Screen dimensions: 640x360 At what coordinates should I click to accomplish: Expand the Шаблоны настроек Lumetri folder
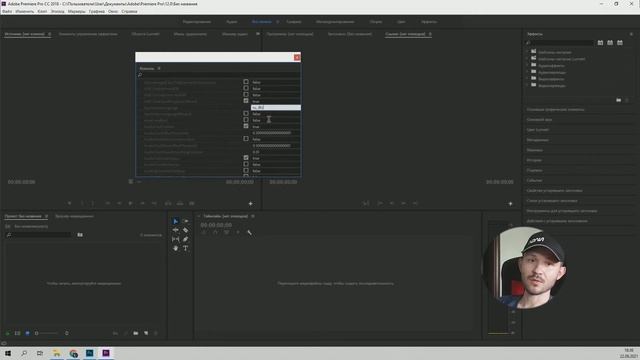[x=527, y=59]
